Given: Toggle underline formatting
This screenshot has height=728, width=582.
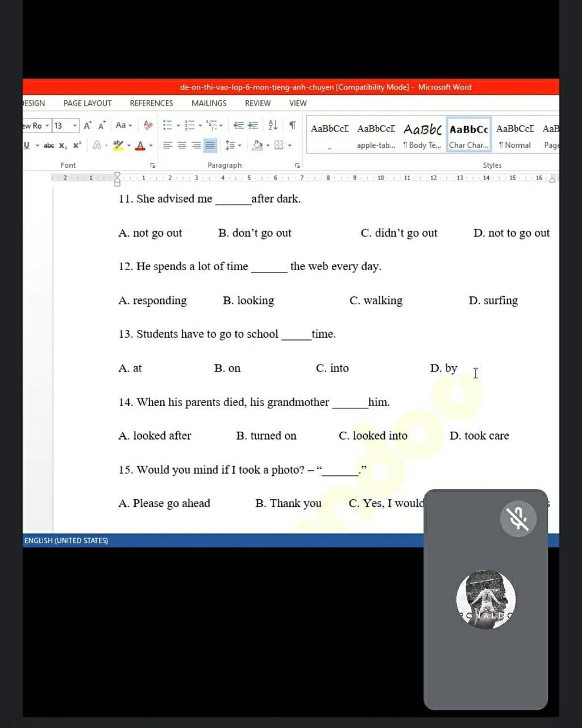Looking at the screenshot, I should point(27,146).
